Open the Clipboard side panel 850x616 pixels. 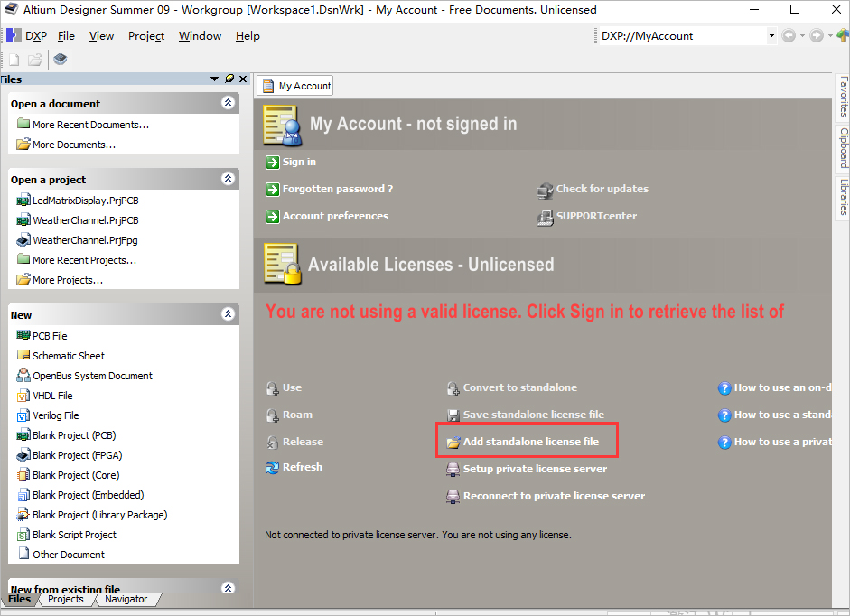pos(844,147)
